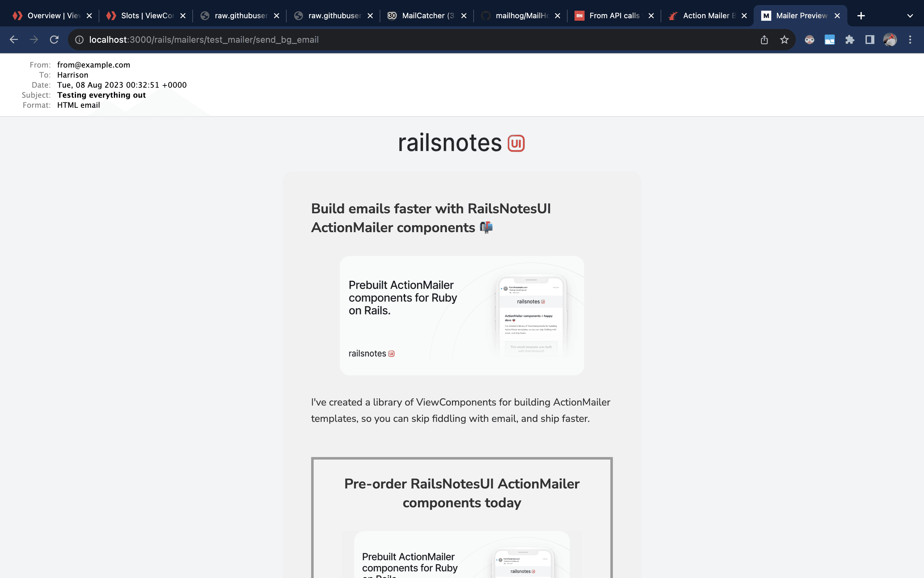Click the 'Pre-order RailsNotesUI ActionMailer components today' heading
The height and width of the screenshot is (578, 924).
tap(462, 493)
